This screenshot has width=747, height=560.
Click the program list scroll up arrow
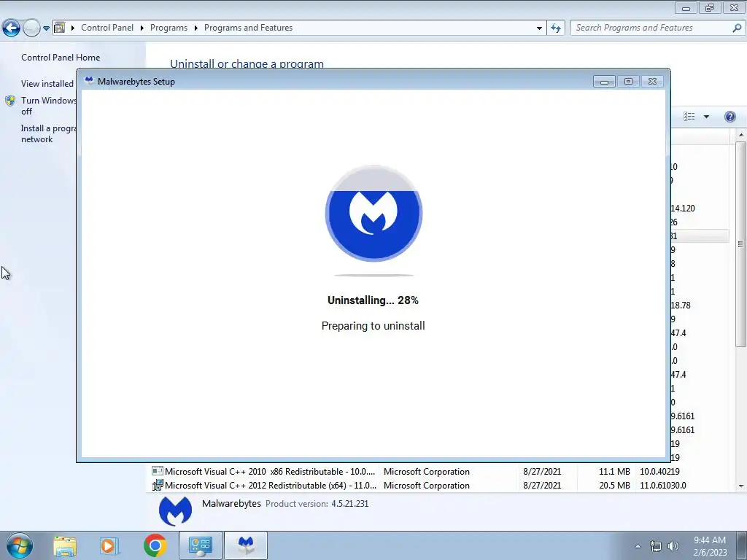click(x=741, y=135)
